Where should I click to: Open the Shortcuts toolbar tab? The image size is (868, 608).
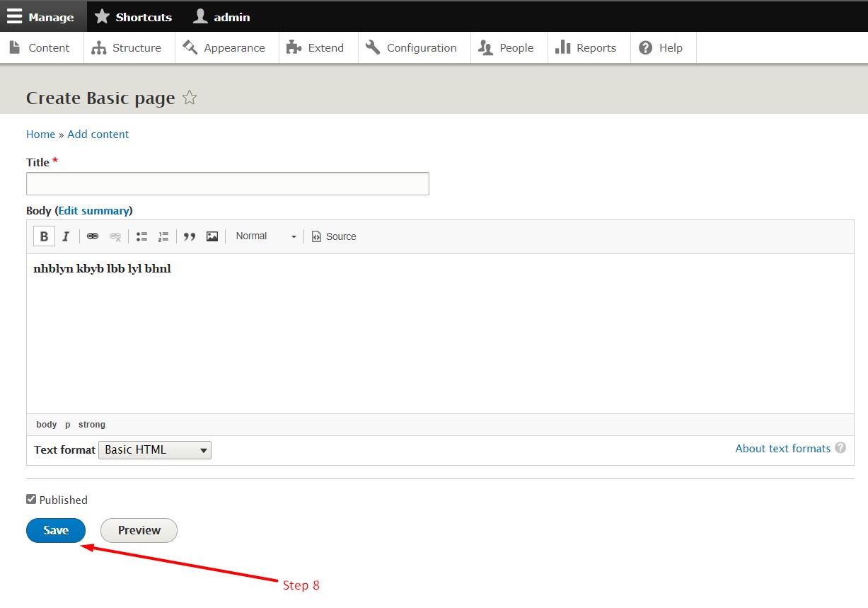(134, 17)
